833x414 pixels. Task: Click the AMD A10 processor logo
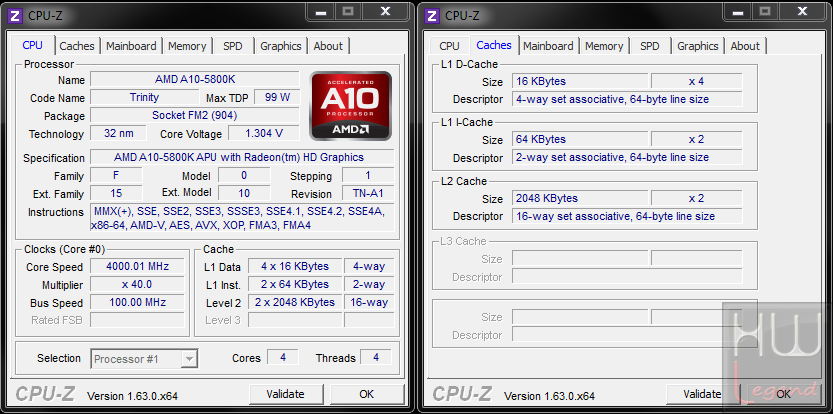351,106
